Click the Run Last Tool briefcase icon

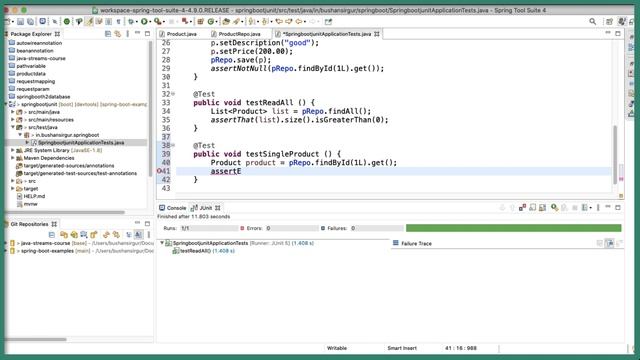tap(158, 21)
